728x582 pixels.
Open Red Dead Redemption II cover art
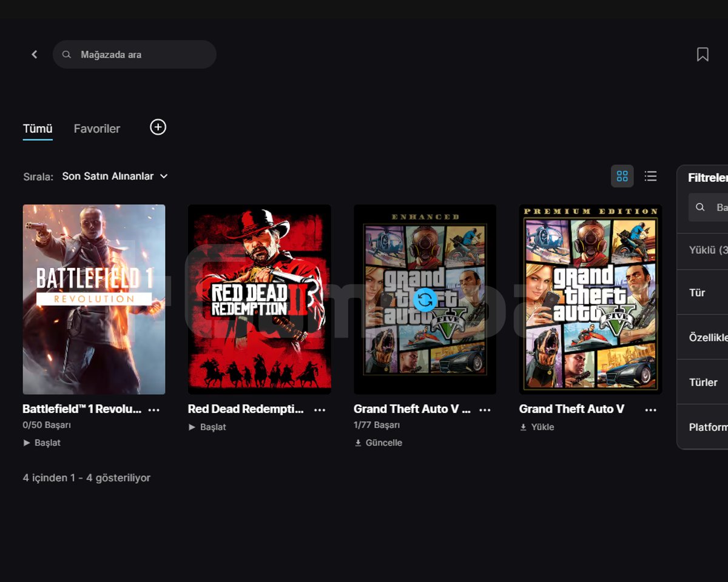pos(260,299)
